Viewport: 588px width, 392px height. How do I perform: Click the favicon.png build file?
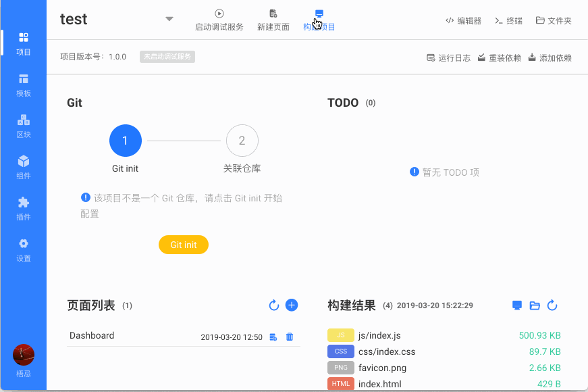click(x=383, y=368)
